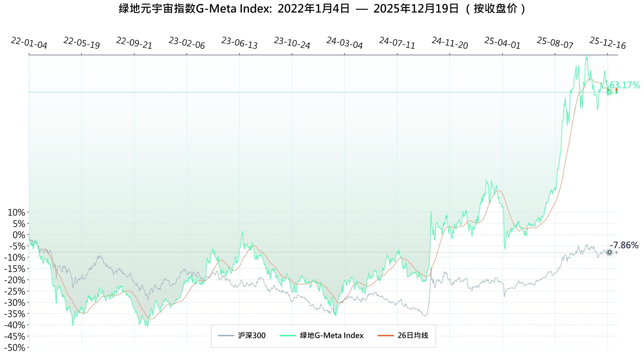The image size is (644, 357).
Task: Toggle the 绿地G-Meta Index legend entry
Action: coord(331,336)
